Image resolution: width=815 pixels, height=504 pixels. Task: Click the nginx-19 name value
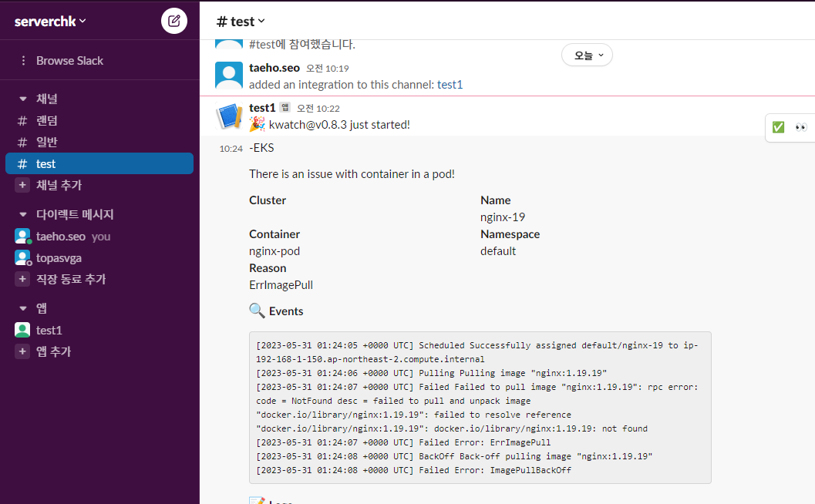tap(503, 217)
